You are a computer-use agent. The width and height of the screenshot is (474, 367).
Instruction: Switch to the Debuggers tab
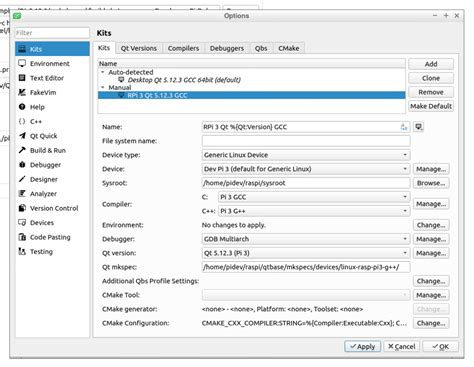tap(227, 48)
